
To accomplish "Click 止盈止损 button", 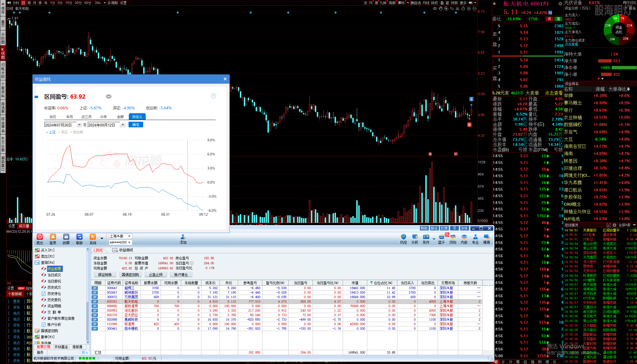I will (x=156, y=275).
